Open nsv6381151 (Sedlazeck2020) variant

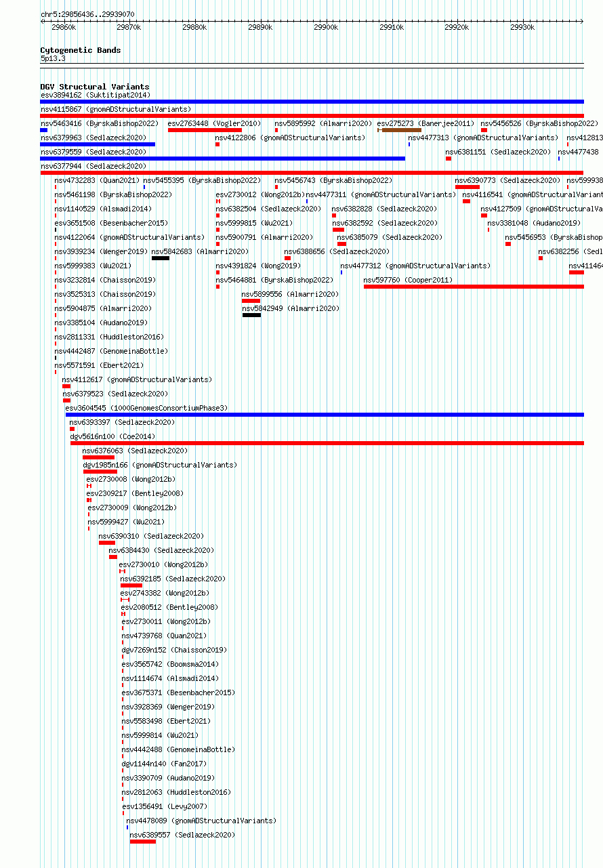click(498, 152)
